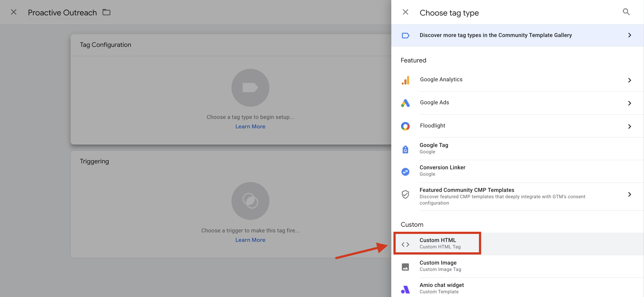Image resolution: width=644 pixels, height=297 pixels.
Task: Click the Google Tag icon
Action: coord(405,149)
